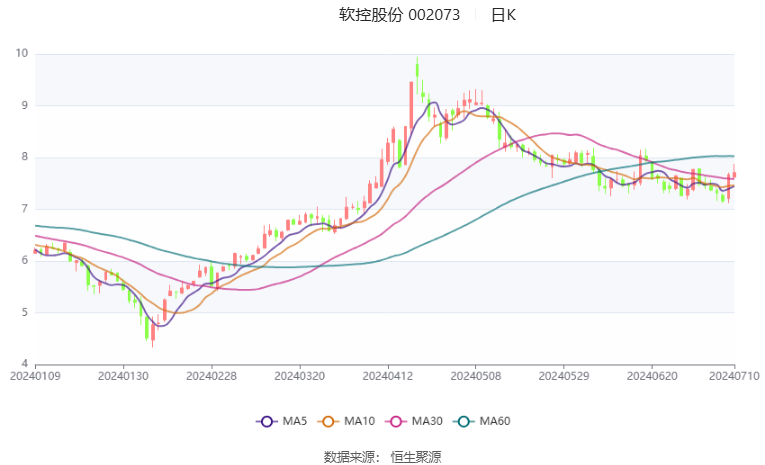Click the x-axis date 20240508

tap(476, 376)
